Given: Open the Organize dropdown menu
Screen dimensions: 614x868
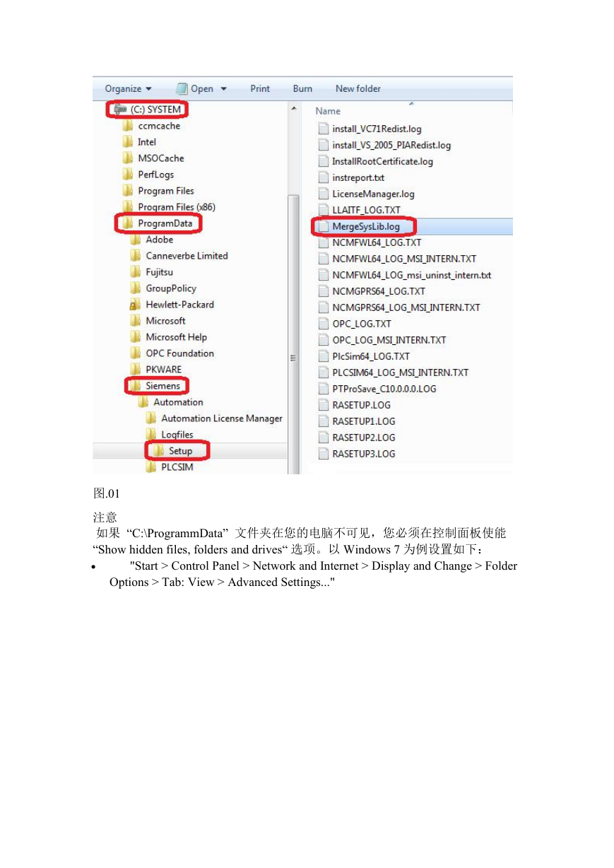Looking at the screenshot, I should click(129, 88).
